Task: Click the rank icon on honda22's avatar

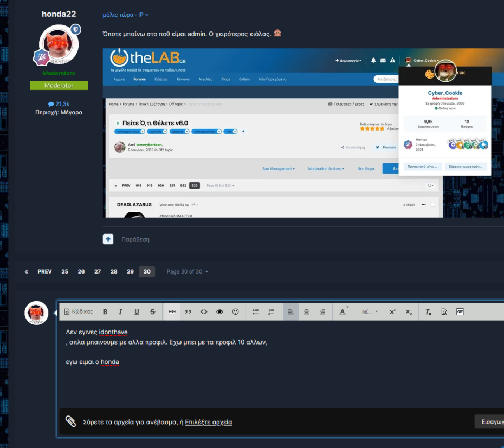Action: (41, 57)
